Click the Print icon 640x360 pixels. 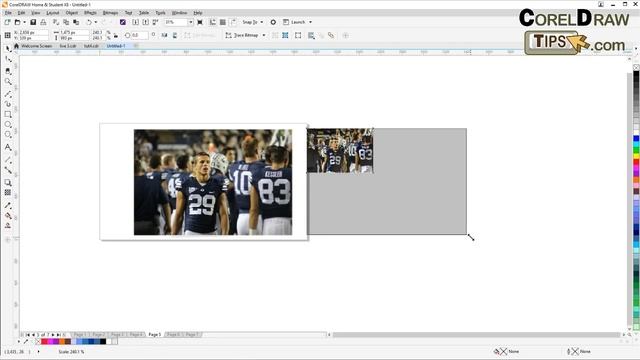click(43, 22)
